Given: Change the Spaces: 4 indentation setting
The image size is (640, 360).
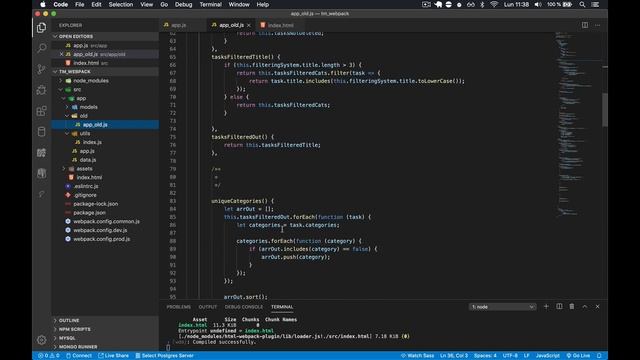Looking at the screenshot, I should [485, 356].
